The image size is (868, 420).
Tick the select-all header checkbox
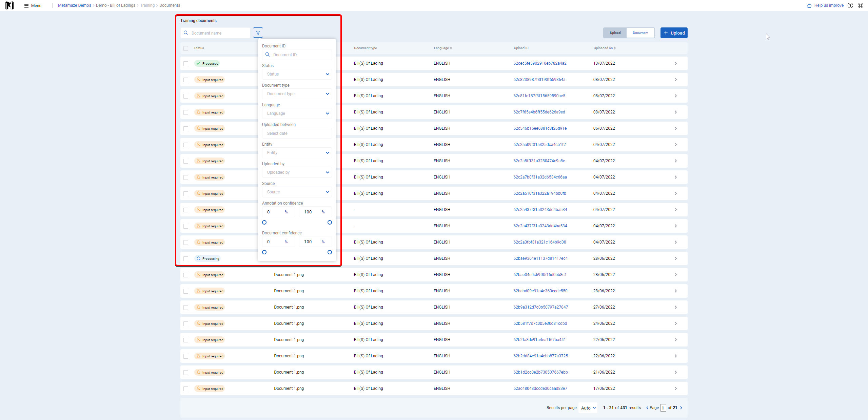[186, 48]
